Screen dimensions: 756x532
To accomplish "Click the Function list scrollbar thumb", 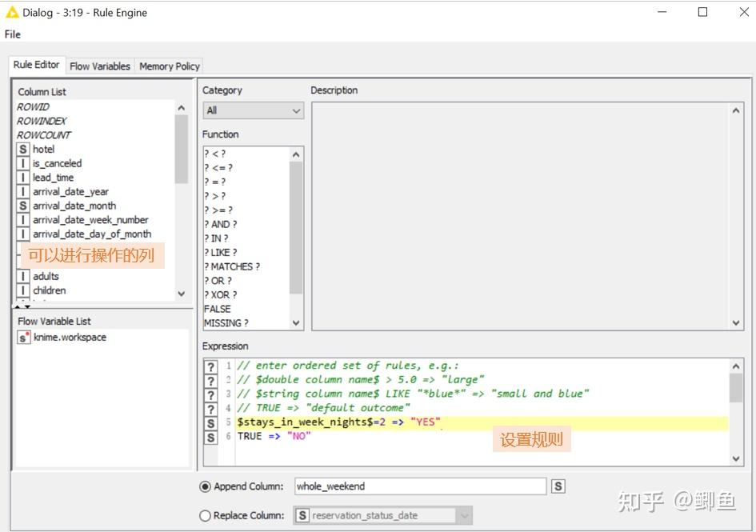I will tap(296, 228).
